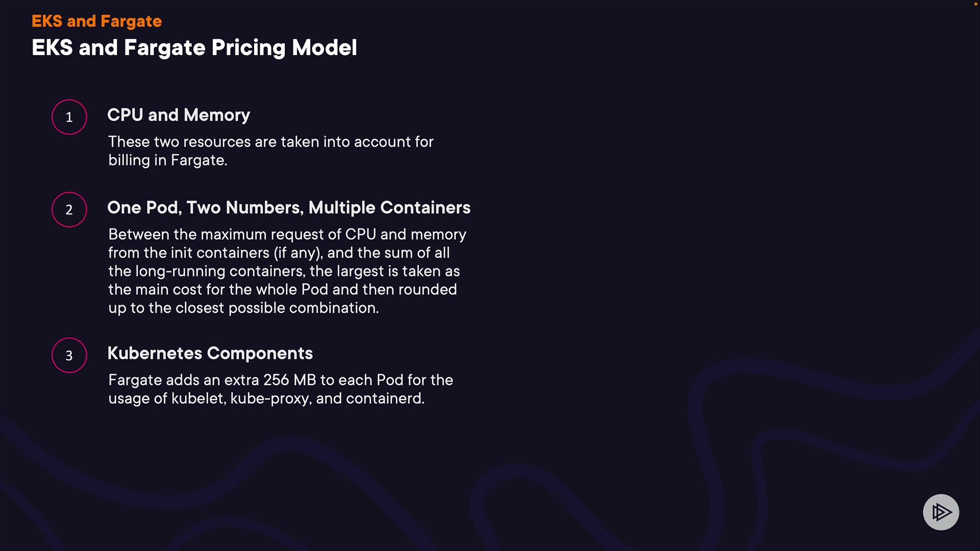Select the "CPU and Memory" heading
The image size is (980, 551).
click(179, 115)
